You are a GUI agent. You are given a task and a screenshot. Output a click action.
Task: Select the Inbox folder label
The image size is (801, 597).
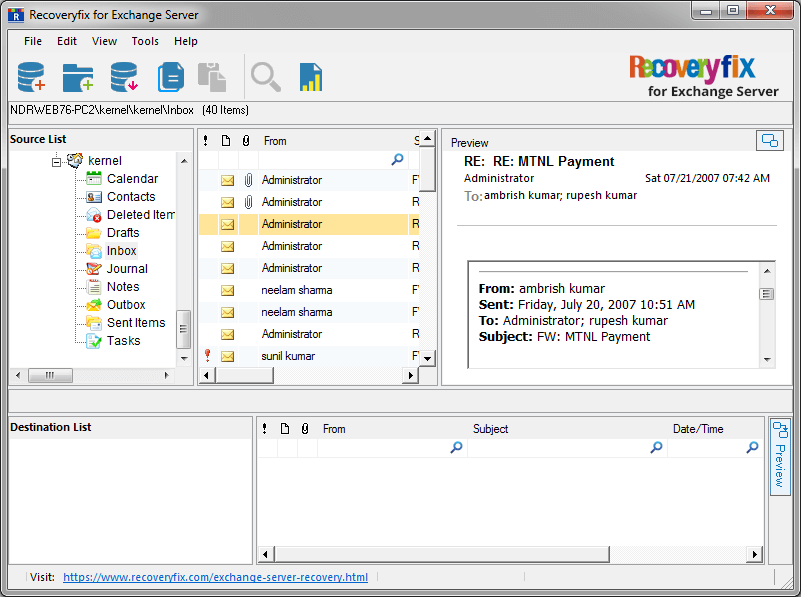122,251
